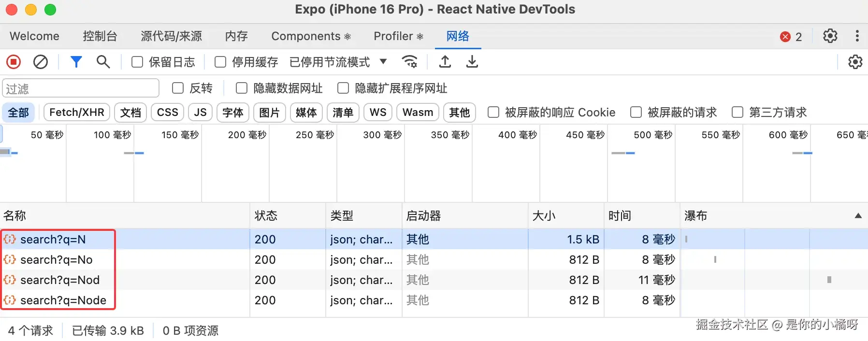This screenshot has height=341, width=868.
Task: Check 隐藏扩展程序网址 option
Action: [343, 88]
